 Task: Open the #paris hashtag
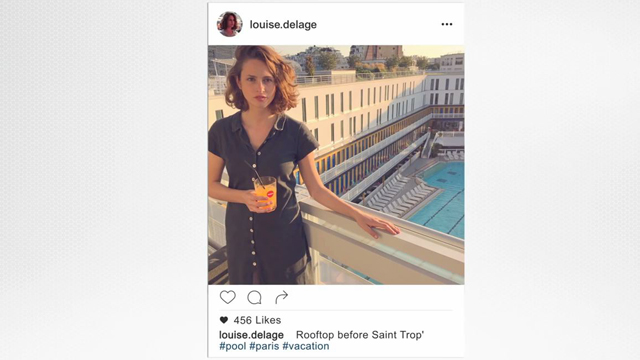pos(264,346)
